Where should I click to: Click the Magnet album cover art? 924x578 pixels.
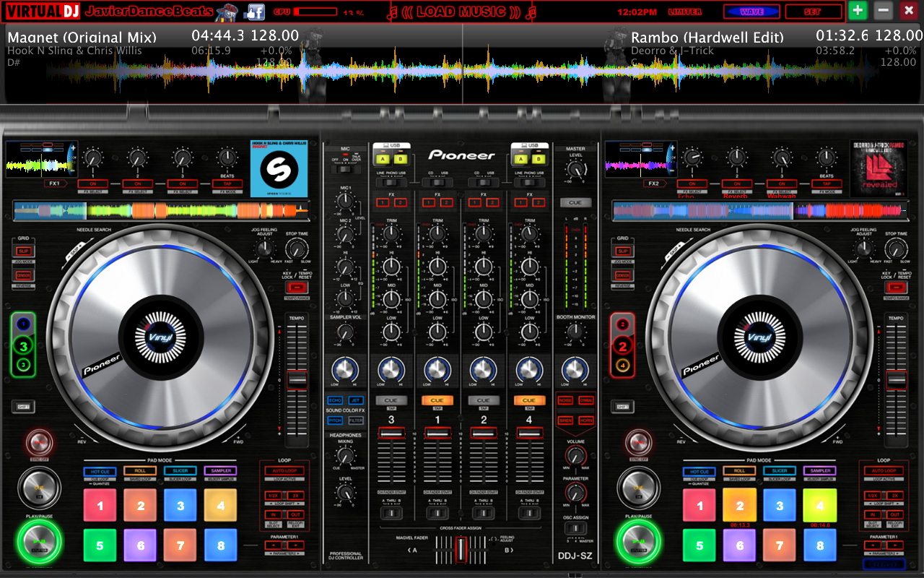[x=279, y=168]
